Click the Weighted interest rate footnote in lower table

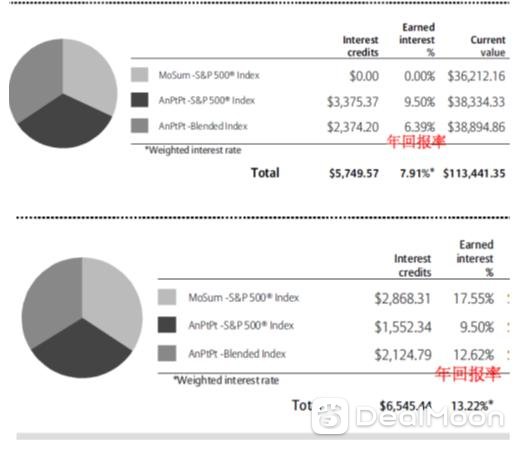[226, 380]
